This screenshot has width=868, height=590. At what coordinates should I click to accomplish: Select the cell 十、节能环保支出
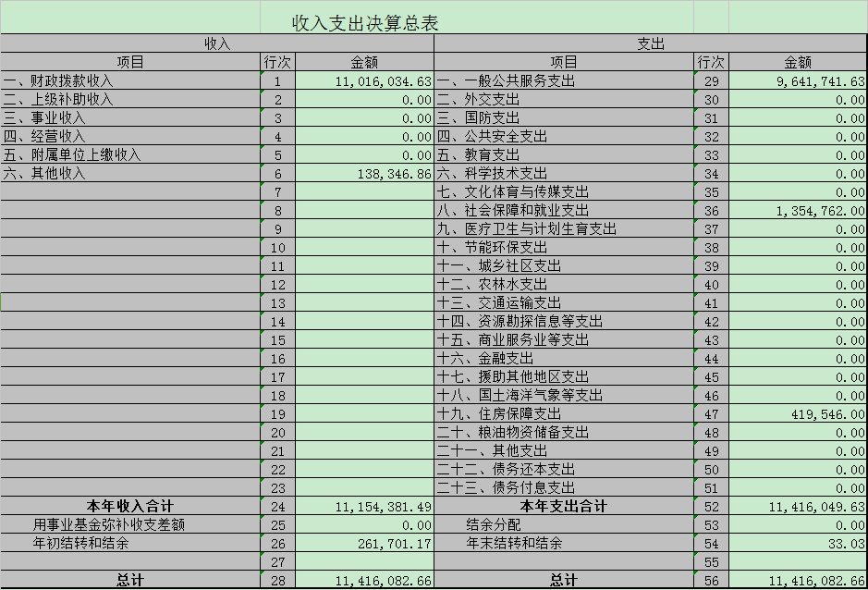pos(564,247)
